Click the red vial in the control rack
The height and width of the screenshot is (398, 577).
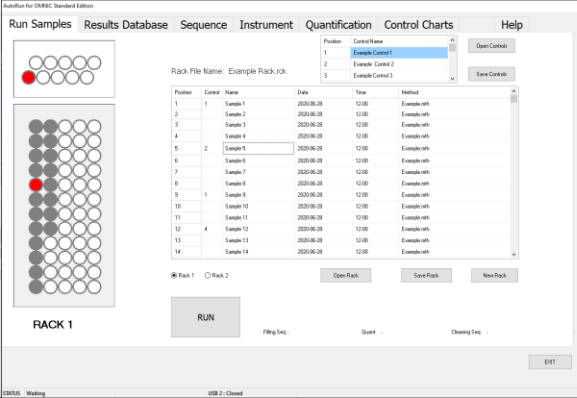click(28, 78)
